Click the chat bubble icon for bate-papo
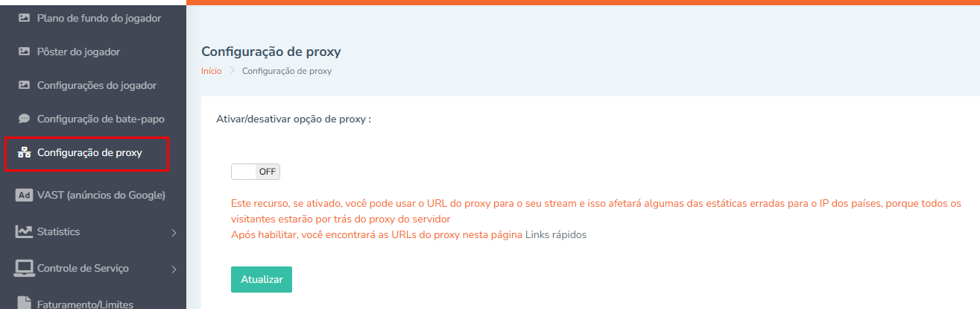The width and height of the screenshot is (980, 309). tap(24, 119)
